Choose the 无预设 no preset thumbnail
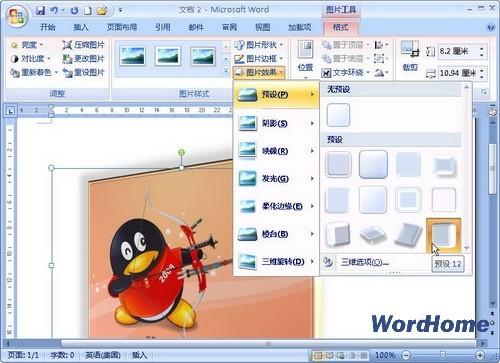Image resolution: width=500 pixels, height=363 pixels. click(338, 115)
